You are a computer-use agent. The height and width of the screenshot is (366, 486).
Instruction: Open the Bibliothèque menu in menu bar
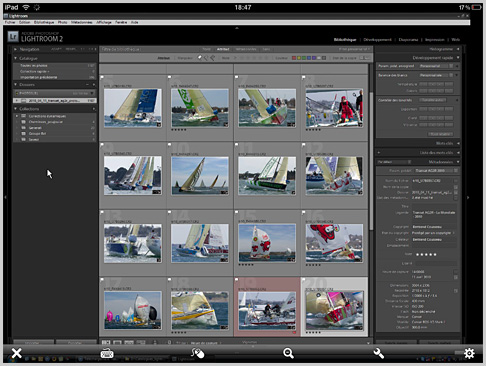pos(44,22)
